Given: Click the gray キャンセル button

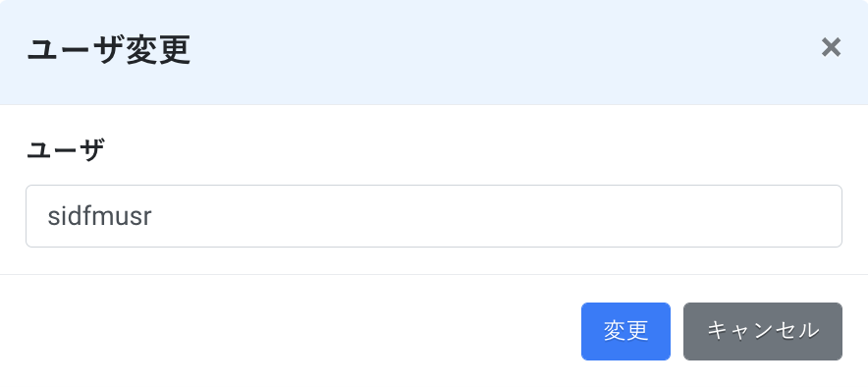Looking at the screenshot, I should pos(763,331).
